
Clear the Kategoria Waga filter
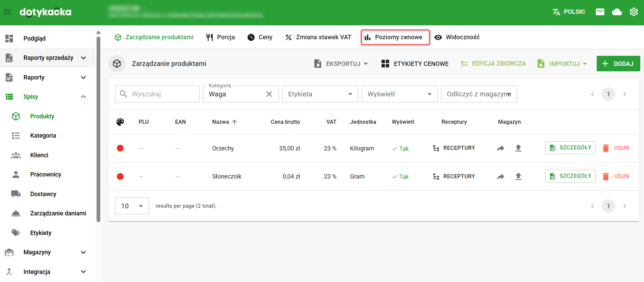pyautogui.click(x=269, y=94)
